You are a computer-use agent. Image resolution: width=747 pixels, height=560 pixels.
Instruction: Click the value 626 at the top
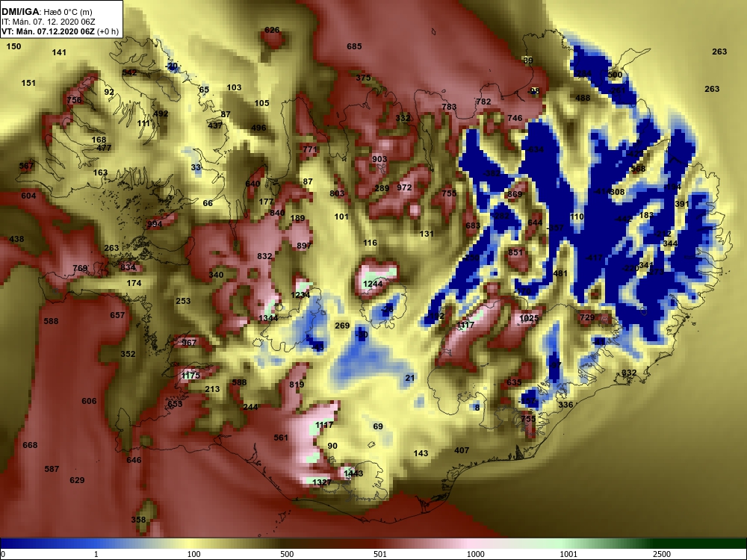tap(272, 30)
